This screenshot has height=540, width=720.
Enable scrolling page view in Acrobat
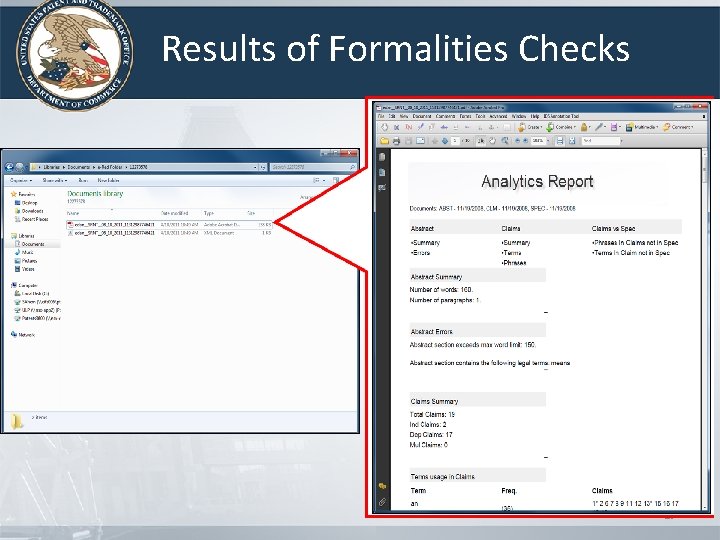560,141
